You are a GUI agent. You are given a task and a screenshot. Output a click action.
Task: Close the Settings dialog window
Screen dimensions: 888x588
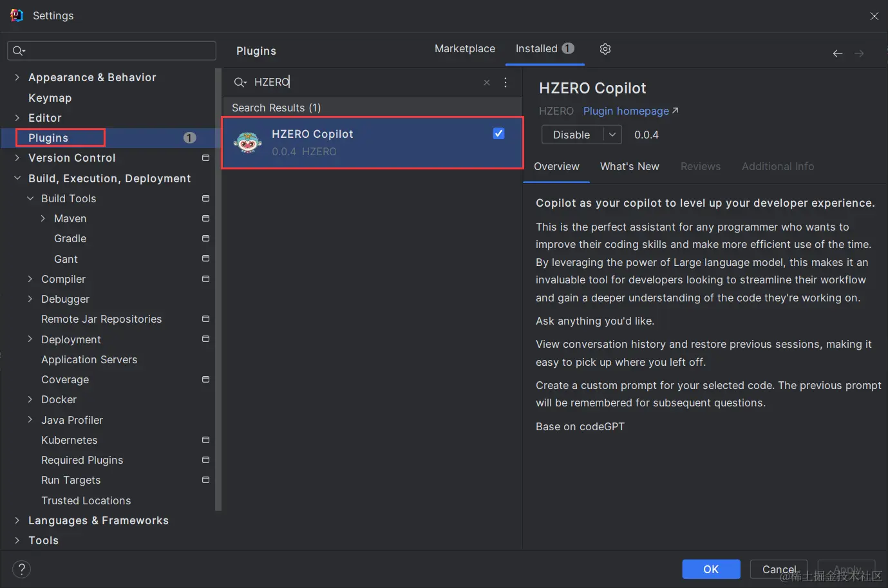point(874,16)
